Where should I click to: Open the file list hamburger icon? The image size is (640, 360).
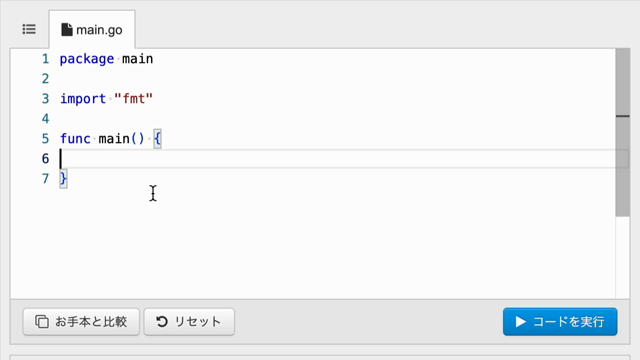pyautogui.click(x=29, y=29)
